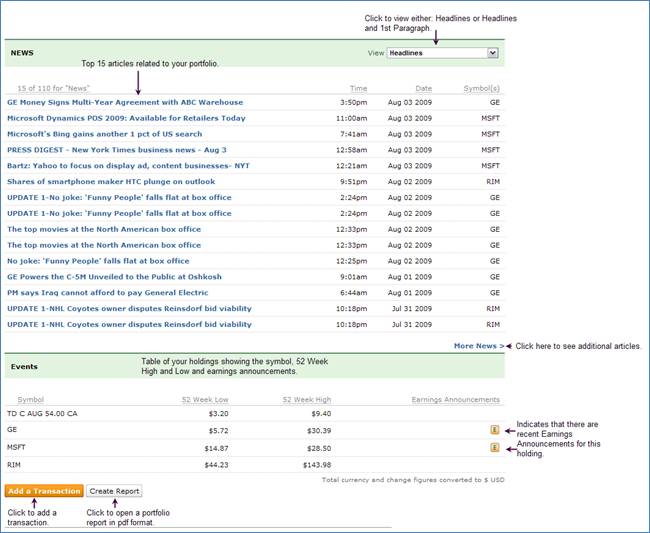The height and width of the screenshot is (533, 650).
Task: Open 'Bartz: Yahoo to focus on display ad' article
Action: 129,166
